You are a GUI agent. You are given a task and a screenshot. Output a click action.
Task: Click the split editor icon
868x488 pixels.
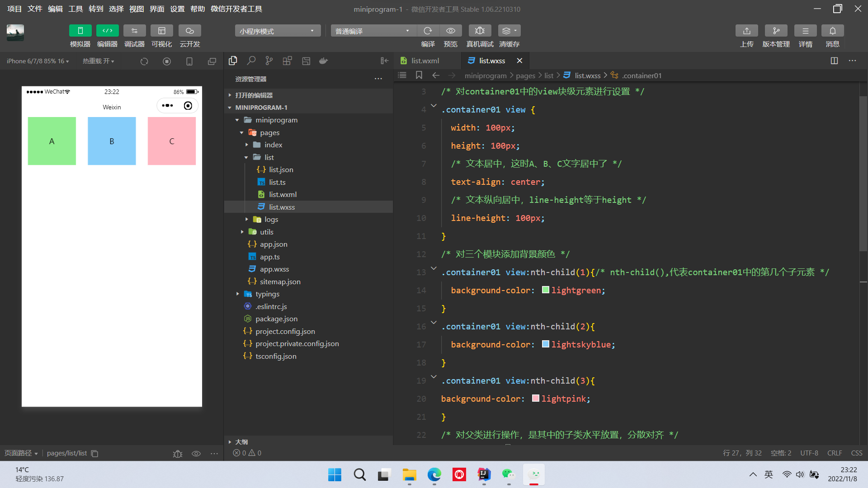point(834,61)
